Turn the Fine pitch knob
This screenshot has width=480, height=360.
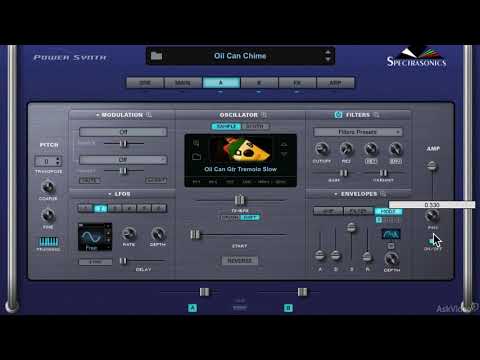48,215
